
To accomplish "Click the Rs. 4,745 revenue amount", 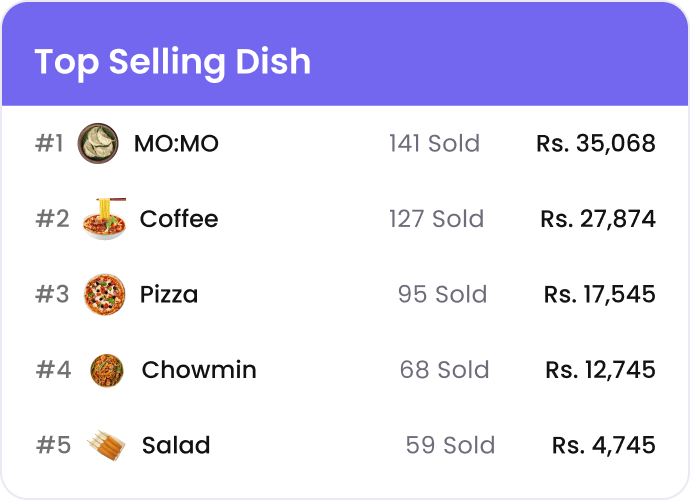I will pyautogui.click(x=604, y=445).
